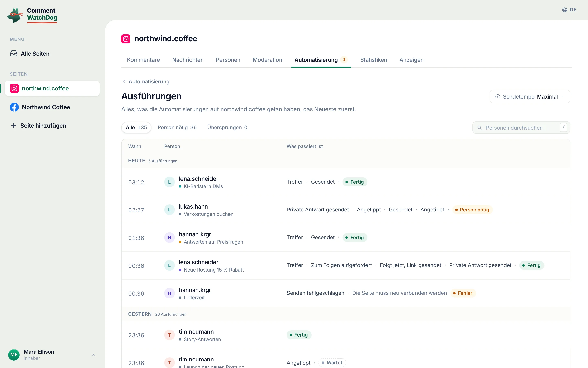Click the H avatar in the 01:36 row
Screen dimensions: 588x368
point(169,238)
